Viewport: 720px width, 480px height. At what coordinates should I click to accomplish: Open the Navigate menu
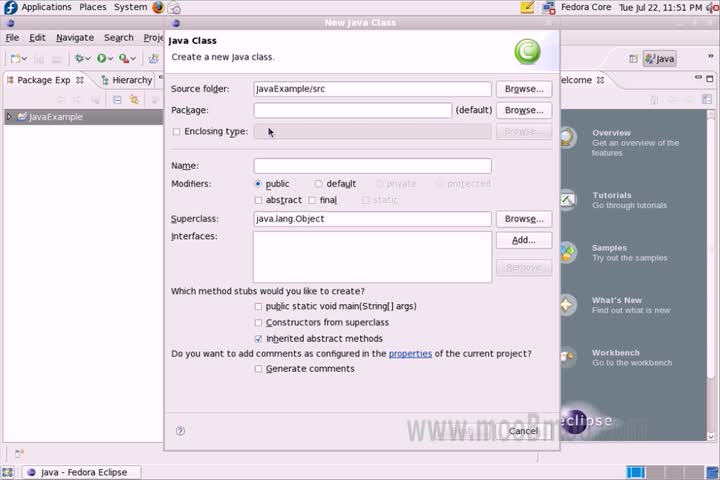click(x=75, y=38)
